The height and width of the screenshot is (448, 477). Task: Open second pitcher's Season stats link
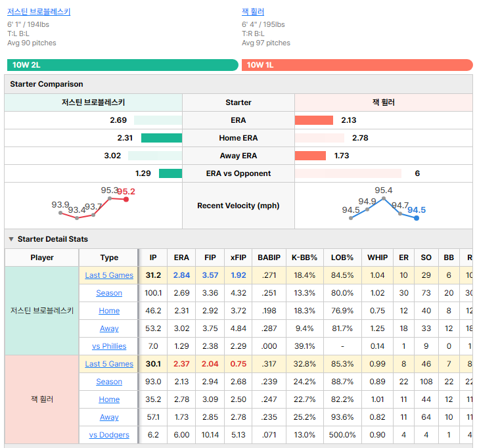109,382
